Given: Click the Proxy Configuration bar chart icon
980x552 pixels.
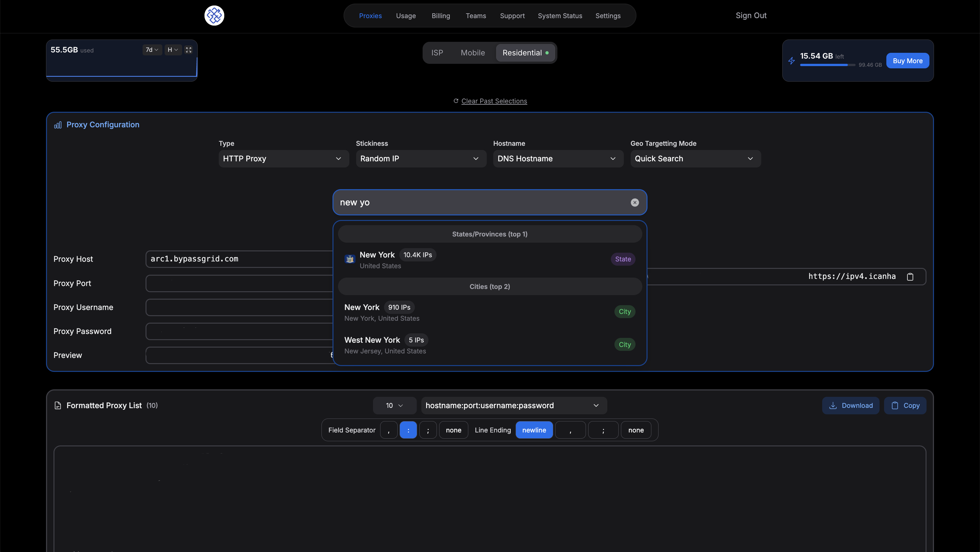Looking at the screenshot, I should (58, 125).
